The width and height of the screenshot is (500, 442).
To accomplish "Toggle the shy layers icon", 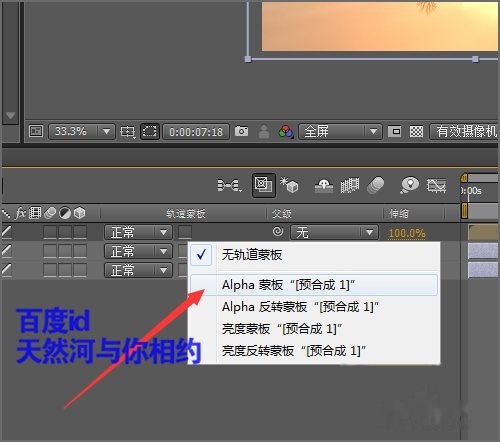I will (324, 186).
